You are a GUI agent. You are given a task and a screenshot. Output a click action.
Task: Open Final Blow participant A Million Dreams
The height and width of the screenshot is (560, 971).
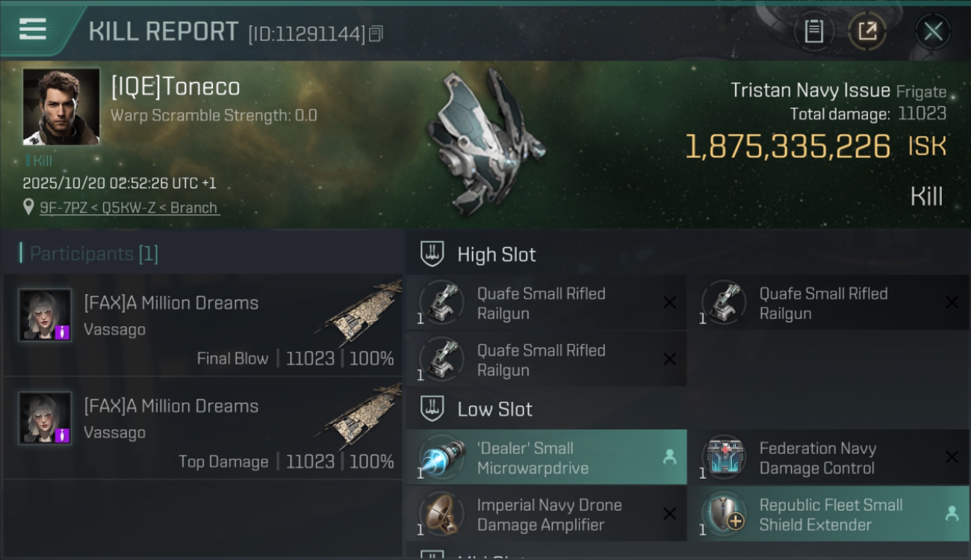pyautogui.click(x=171, y=303)
